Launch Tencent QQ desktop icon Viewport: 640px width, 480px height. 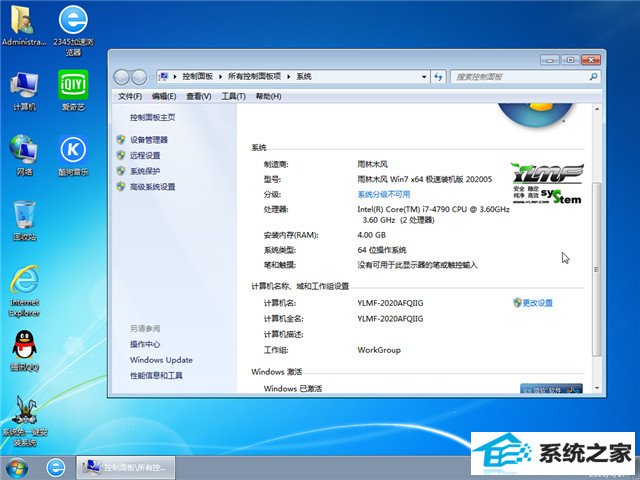pyautogui.click(x=24, y=351)
